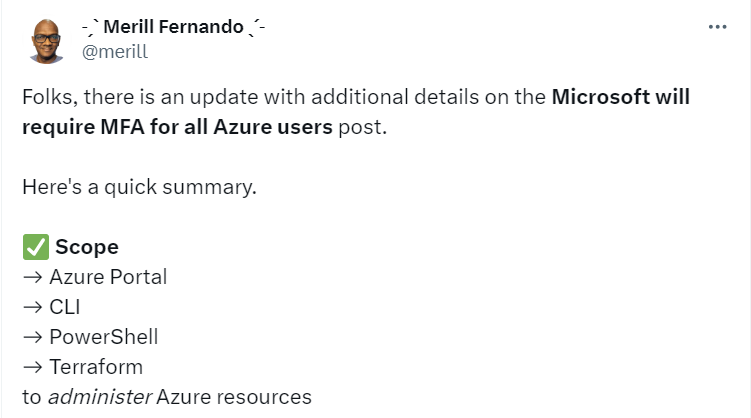Open the three-dot more options menu
This screenshot has width=751, height=418.
pos(717,27)
